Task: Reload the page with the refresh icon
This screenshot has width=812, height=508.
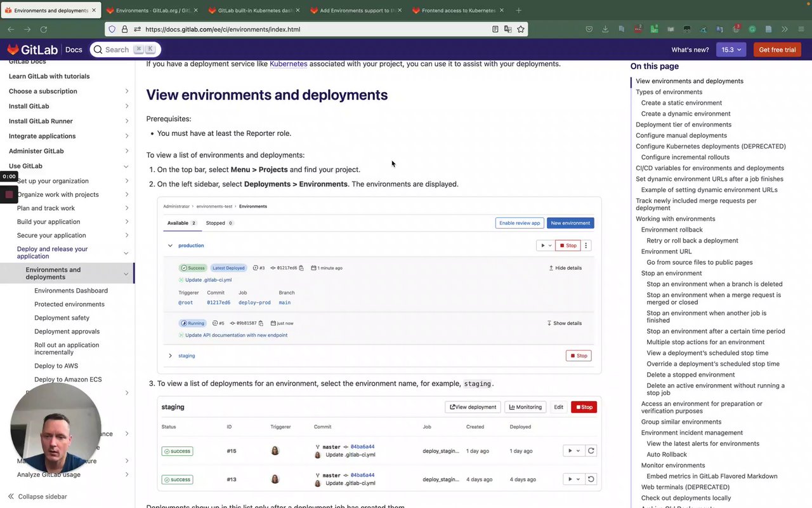Action: pos(44,29)
